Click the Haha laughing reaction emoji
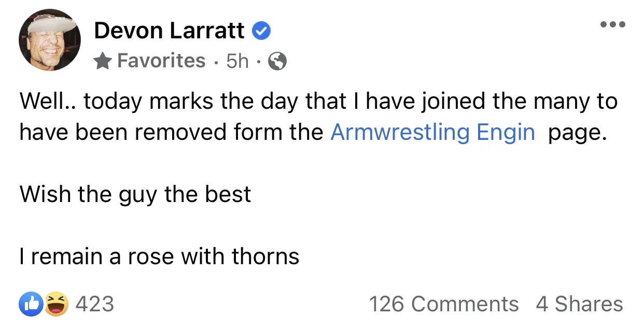 [56, 304]
